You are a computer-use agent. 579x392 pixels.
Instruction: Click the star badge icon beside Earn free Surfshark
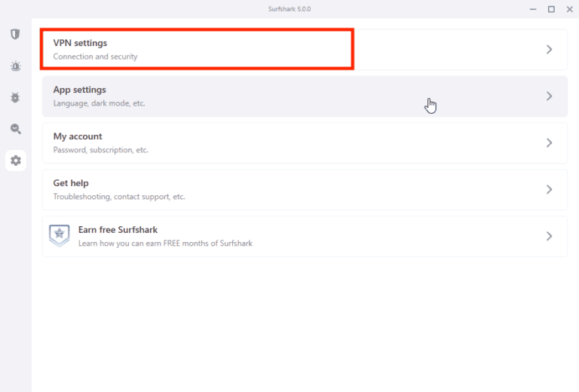pos(59,235)
